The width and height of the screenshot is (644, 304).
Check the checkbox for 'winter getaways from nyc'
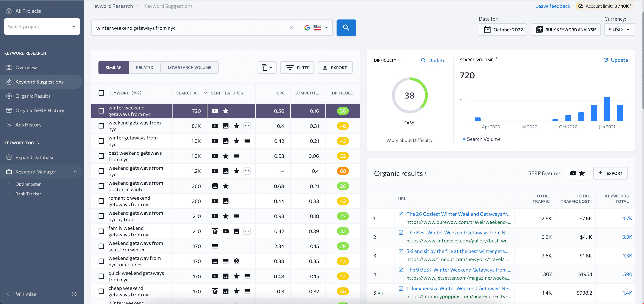(x=101, y=141)
